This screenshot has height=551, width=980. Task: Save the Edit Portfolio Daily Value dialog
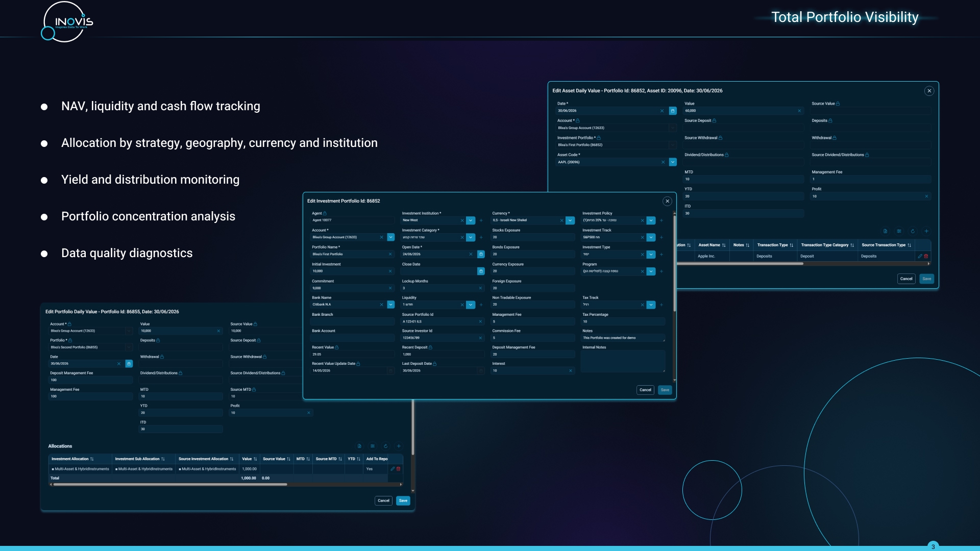[403, 501]
